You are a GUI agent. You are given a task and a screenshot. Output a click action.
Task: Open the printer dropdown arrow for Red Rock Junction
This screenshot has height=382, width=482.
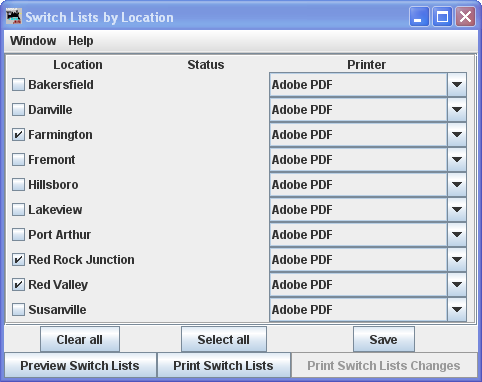(457, 260)
